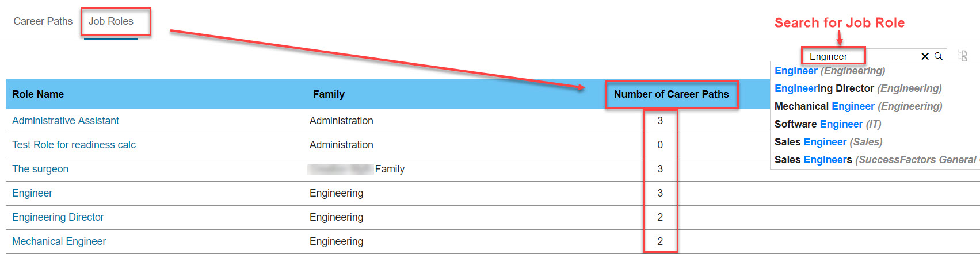980x254 pixels.
Task: Open The surgeon role link
Action: (40, 169)
